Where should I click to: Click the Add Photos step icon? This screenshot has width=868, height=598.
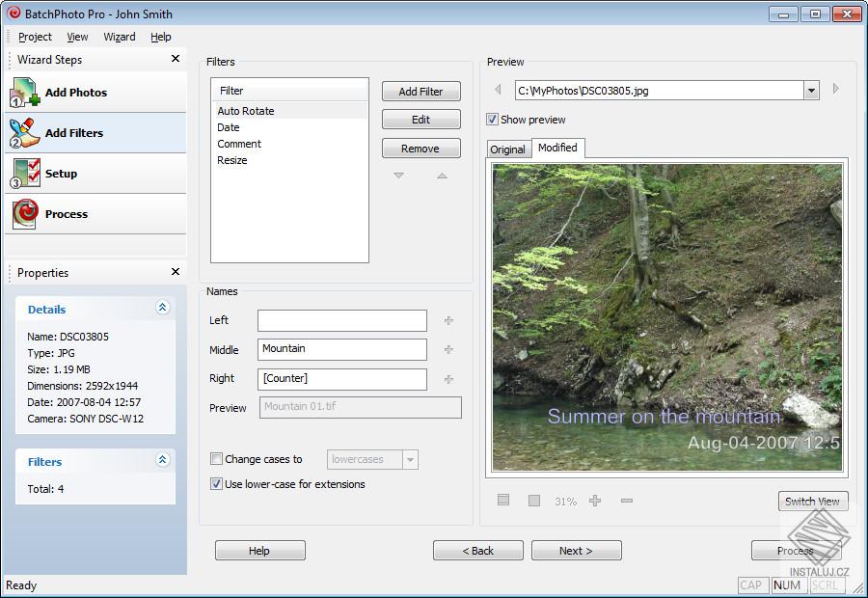pyautogui.click(x=24, y=92)
